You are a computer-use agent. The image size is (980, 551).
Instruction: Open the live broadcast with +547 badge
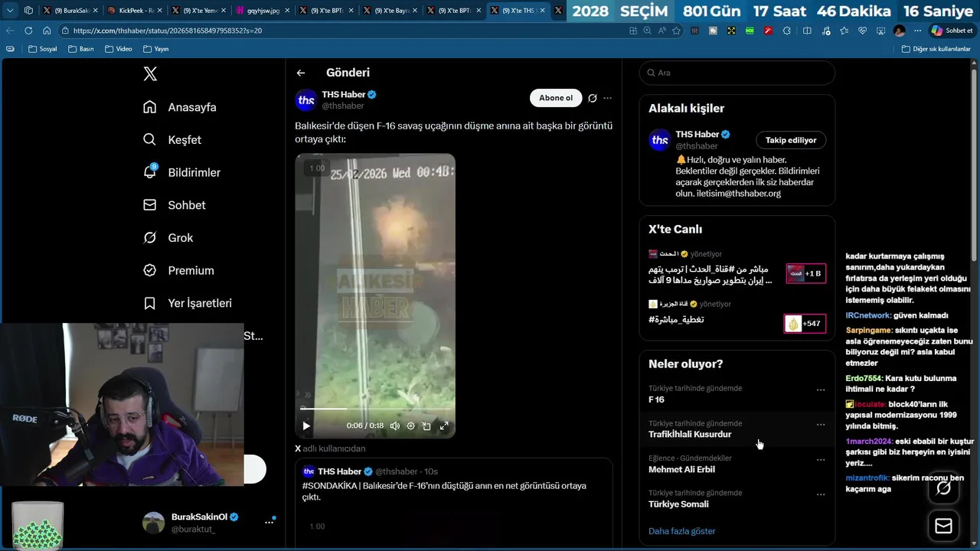click(737, 318)
